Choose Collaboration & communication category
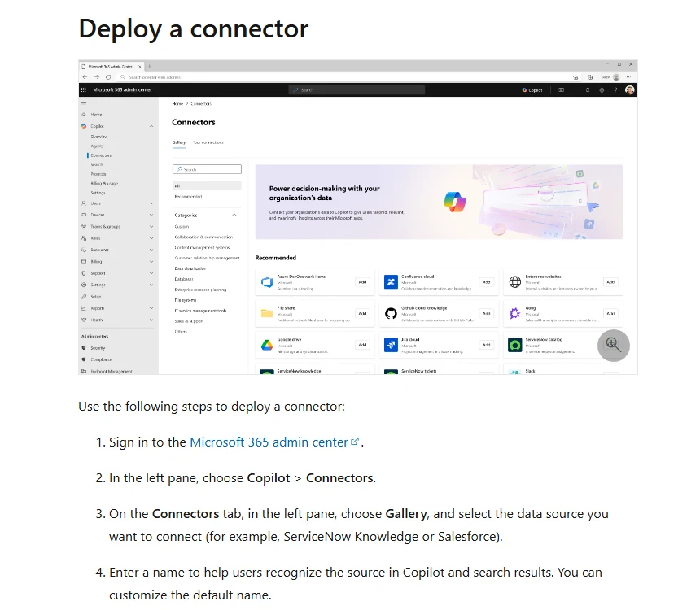This screenshot has width=700, height=610. [203, 237]
